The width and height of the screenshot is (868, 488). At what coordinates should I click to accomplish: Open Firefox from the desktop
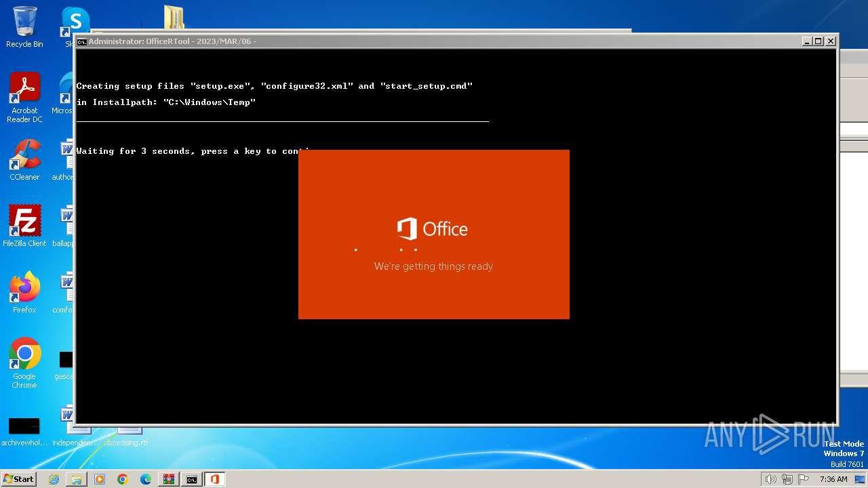[24, 292]
